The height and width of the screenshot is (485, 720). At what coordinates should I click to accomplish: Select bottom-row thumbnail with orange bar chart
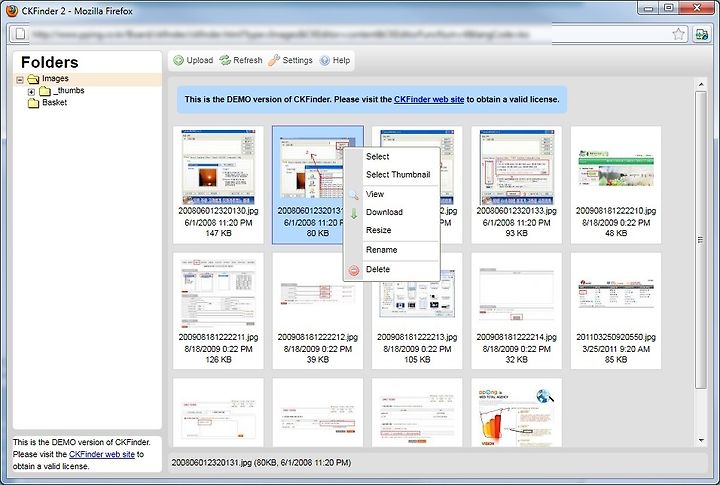click(516, 417)
